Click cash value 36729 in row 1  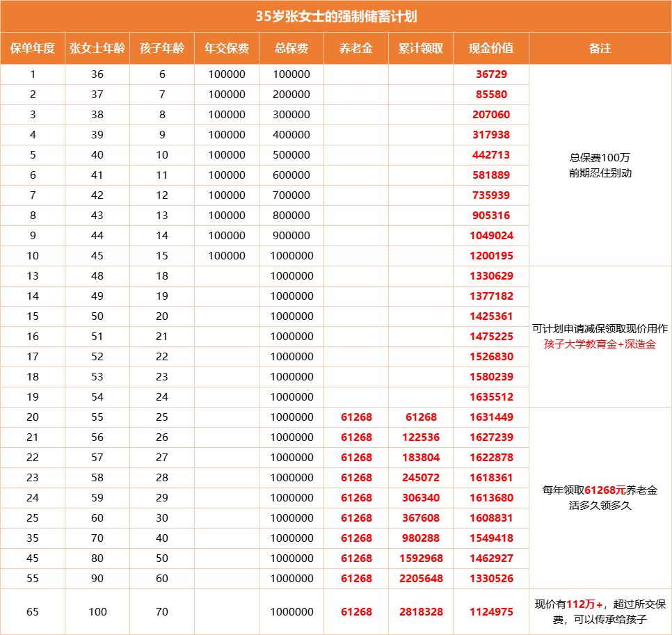[491, 74]
